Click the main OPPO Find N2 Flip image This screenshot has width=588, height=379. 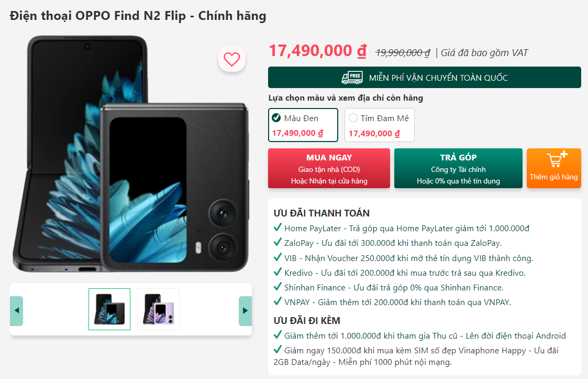tap(131, 154)
